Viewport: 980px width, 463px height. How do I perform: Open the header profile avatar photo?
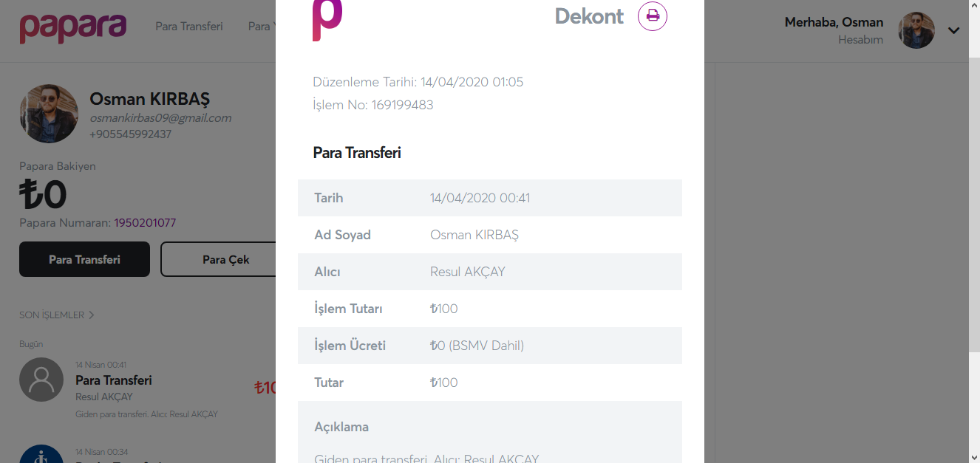point(916,30)
